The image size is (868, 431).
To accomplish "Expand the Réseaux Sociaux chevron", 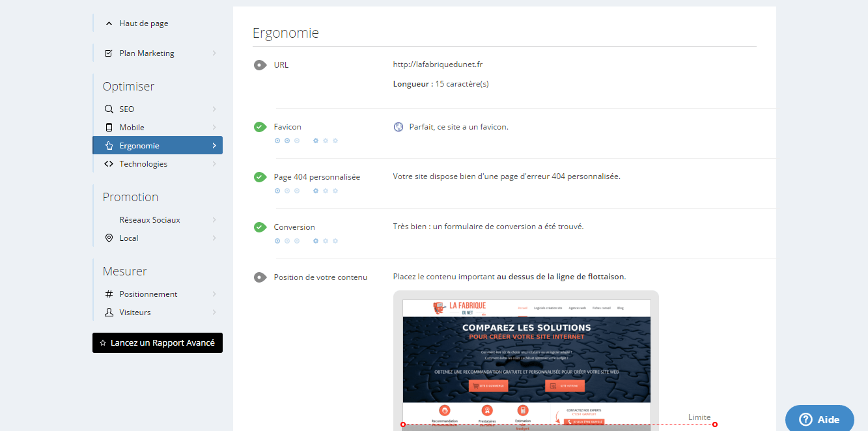I will click(x=214, y=220).
